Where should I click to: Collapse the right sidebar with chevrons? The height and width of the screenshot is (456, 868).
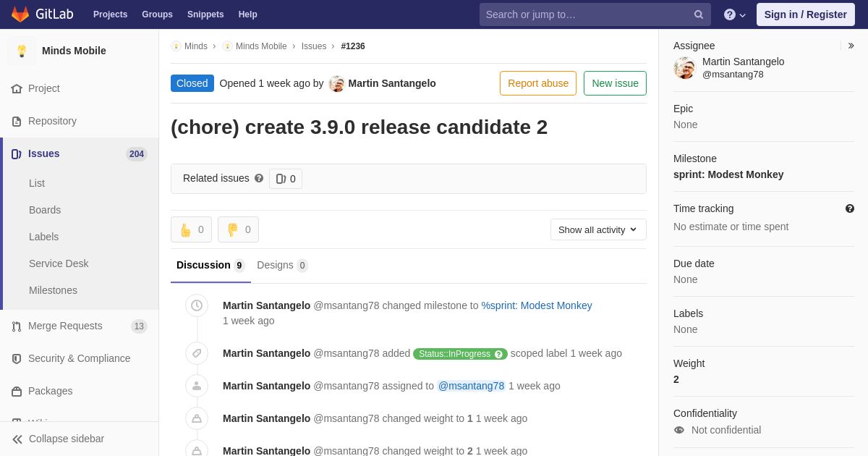click(x=851, y=46)
